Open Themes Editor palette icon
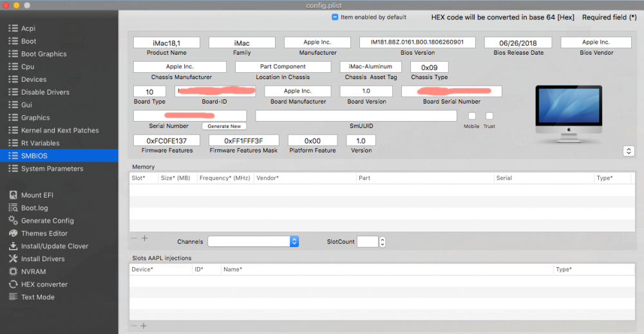This screenshot has width=644, height=334. (13, 233)
